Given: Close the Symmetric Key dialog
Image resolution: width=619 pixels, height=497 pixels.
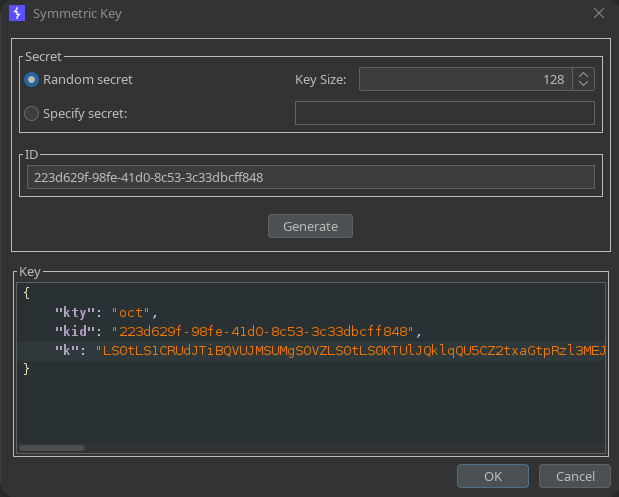Looking at the screenshot, I should point(598,13).
